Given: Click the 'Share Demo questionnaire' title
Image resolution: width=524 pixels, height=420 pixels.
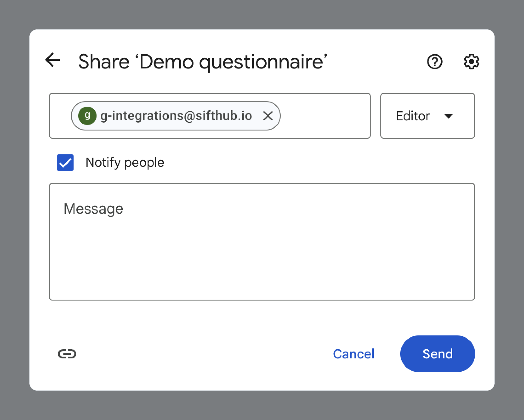Looking at the screenshot, I should click(x=202, y=62).
